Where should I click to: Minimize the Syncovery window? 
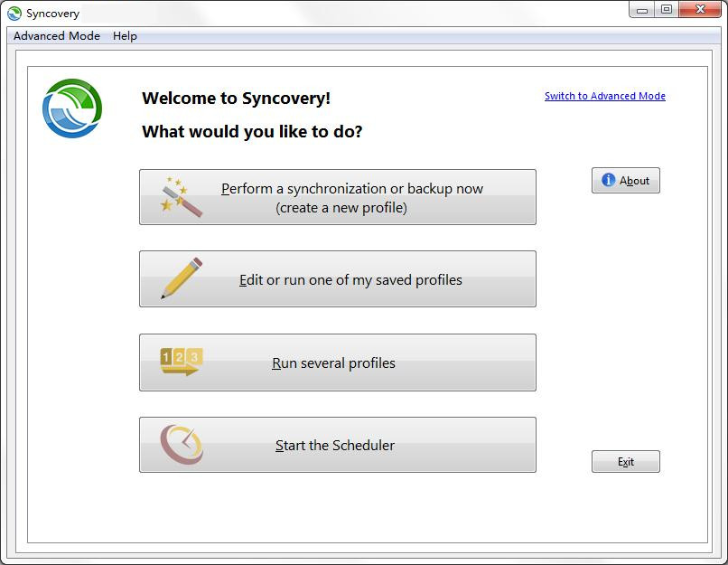[x=643, y=9]
